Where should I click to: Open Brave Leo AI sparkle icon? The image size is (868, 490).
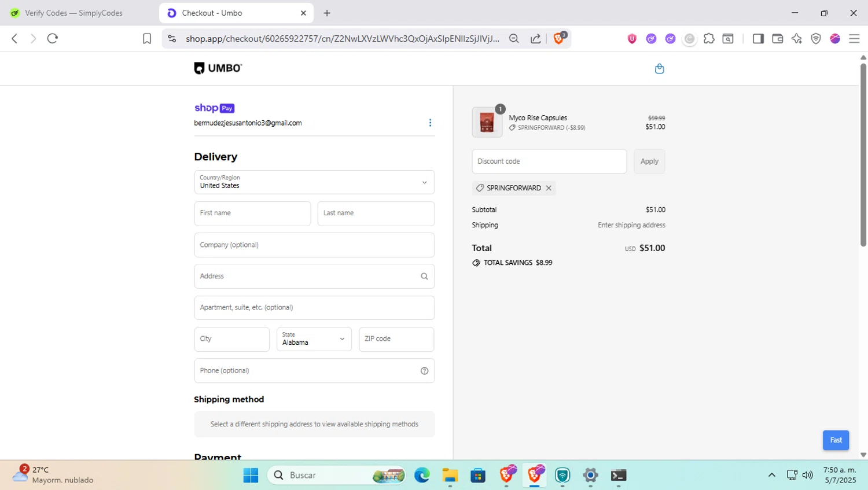point(797,39)
